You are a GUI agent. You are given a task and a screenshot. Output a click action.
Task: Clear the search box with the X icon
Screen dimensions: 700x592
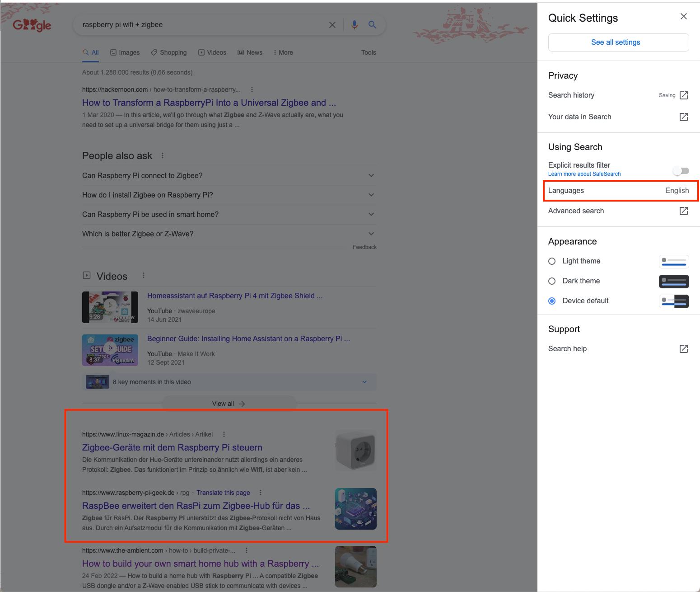coord(332,25)
